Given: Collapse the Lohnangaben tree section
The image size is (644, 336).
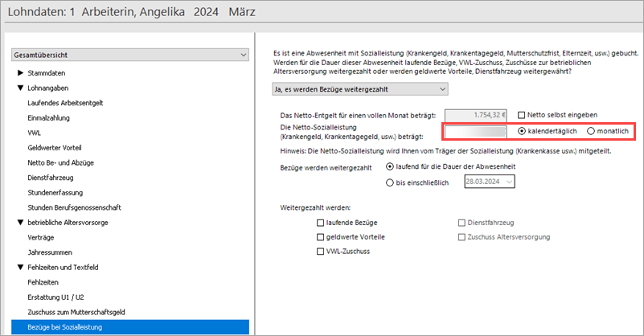Looking at the screenshot, I should [x=20, y=88].
